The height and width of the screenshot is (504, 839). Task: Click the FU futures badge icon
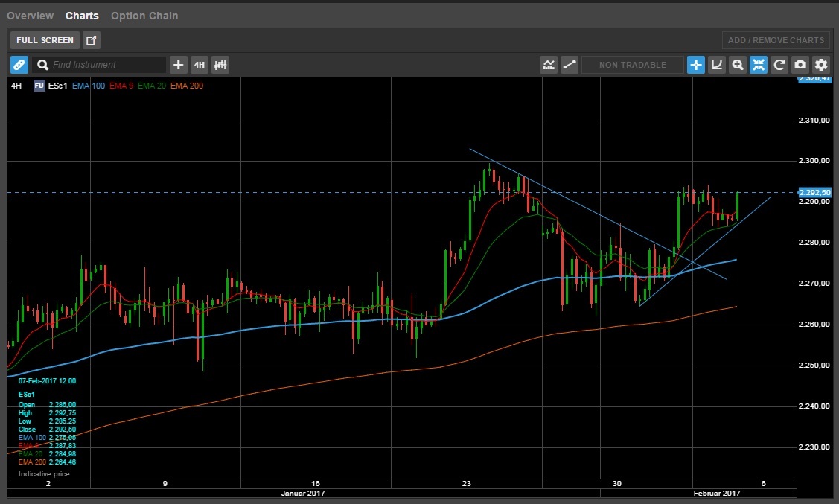tap(39, 86)
